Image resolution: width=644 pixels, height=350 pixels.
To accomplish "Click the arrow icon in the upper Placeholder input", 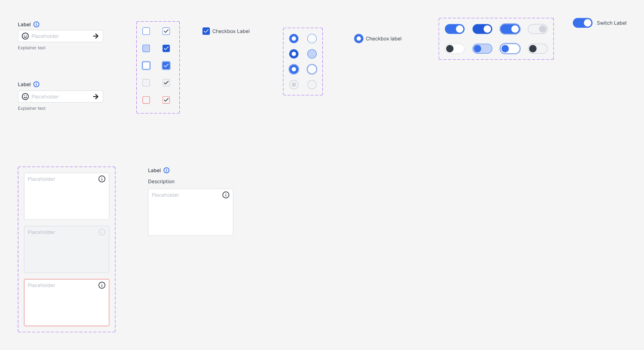I will pos(96,36).
